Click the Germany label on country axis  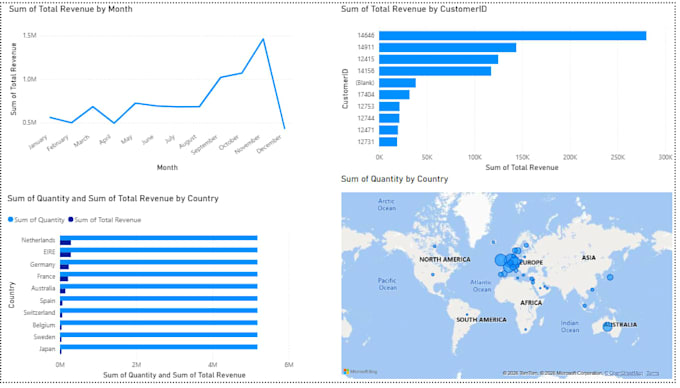[x=42, y=264]
